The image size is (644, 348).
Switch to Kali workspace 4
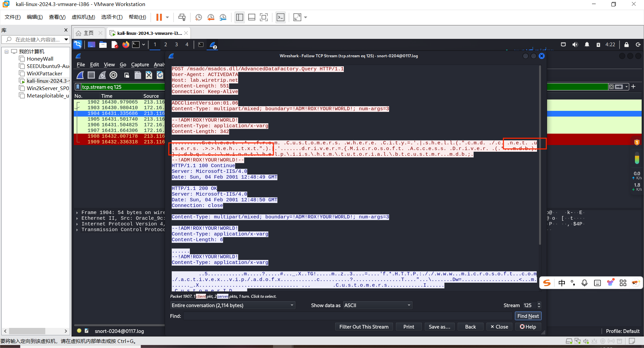click(x=187, y=45)
